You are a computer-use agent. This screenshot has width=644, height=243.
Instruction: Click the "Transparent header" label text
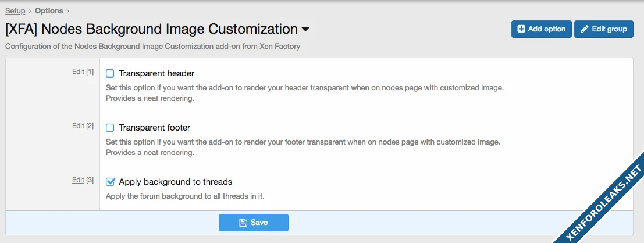156,74
